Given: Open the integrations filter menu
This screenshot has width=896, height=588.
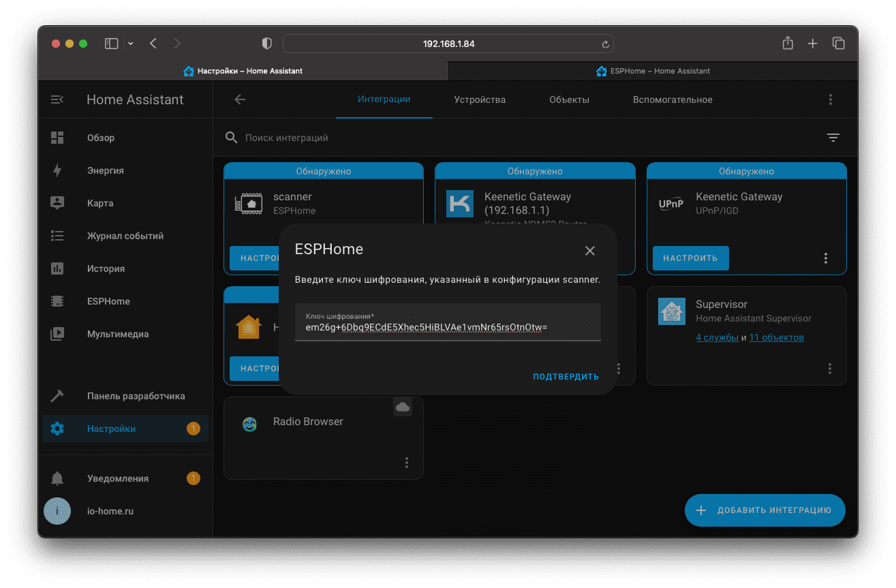Looking at the screenshot, I should pyautogui.click(x=833, y=138).
